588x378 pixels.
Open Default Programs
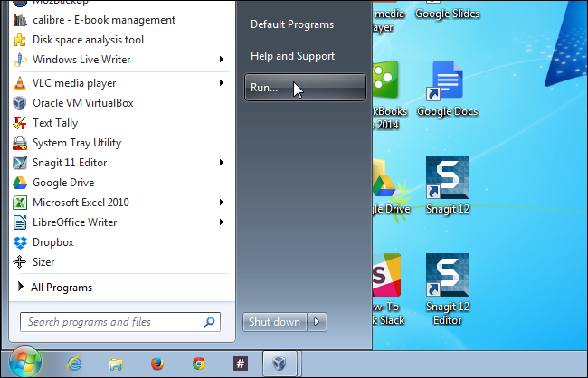pos(292,24)
